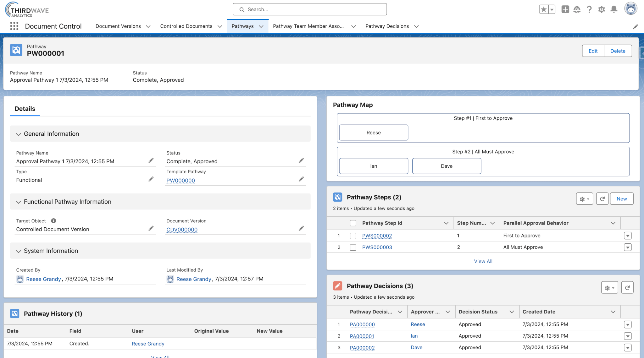
Task: Click New in Pathway Steps
Action: pyautogui.click(x=622, y=199)
